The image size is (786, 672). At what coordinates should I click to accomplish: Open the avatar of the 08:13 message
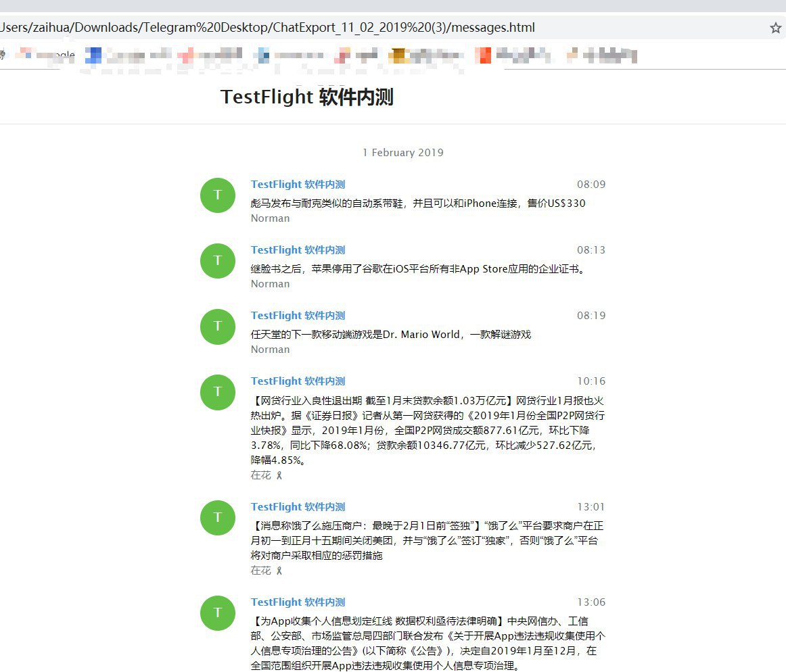tap(218, 260)
